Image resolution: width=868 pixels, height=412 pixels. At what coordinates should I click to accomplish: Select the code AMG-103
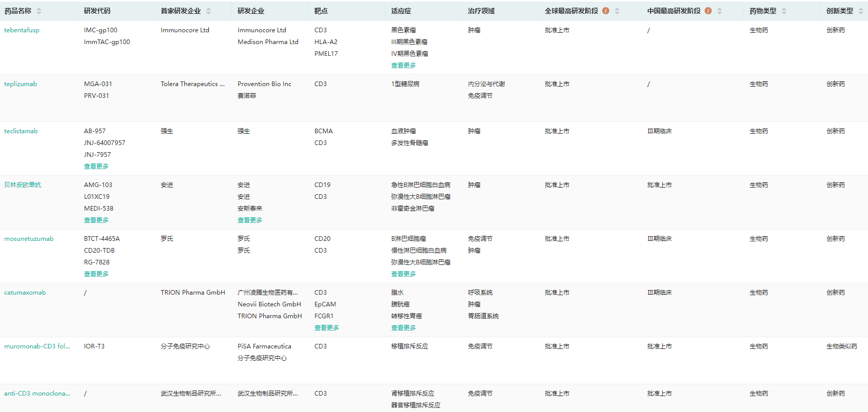click(x=98, y=185)
